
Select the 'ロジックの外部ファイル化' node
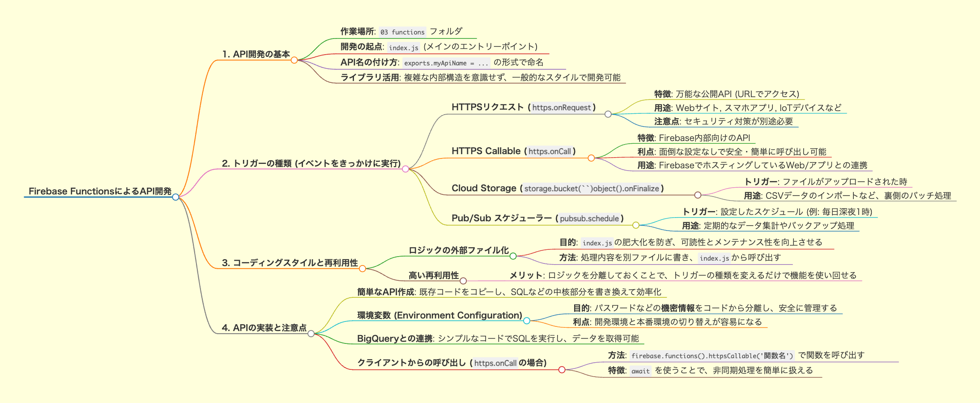459,250
